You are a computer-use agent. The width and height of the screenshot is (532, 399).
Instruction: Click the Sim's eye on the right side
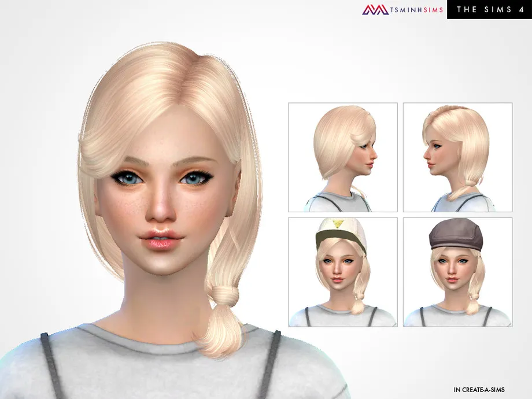(192, 179)
